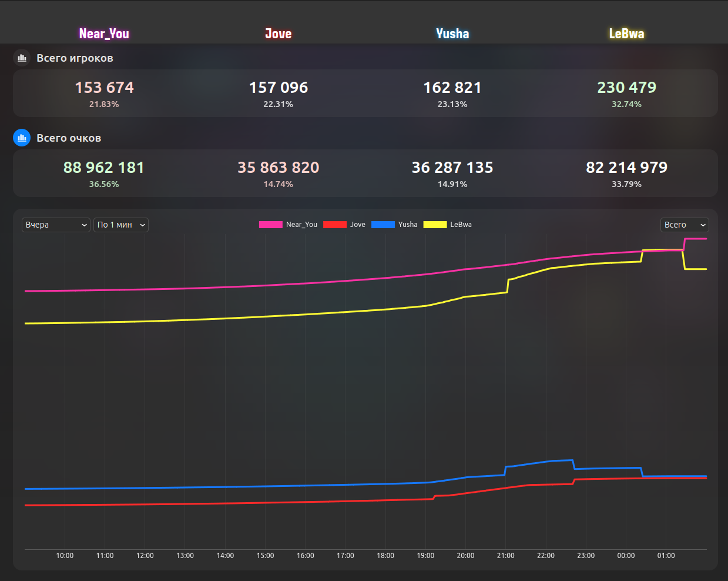Open the Вчера date range dropdown
The height and width of the screenshot is (581, 728).
(56, 225)
